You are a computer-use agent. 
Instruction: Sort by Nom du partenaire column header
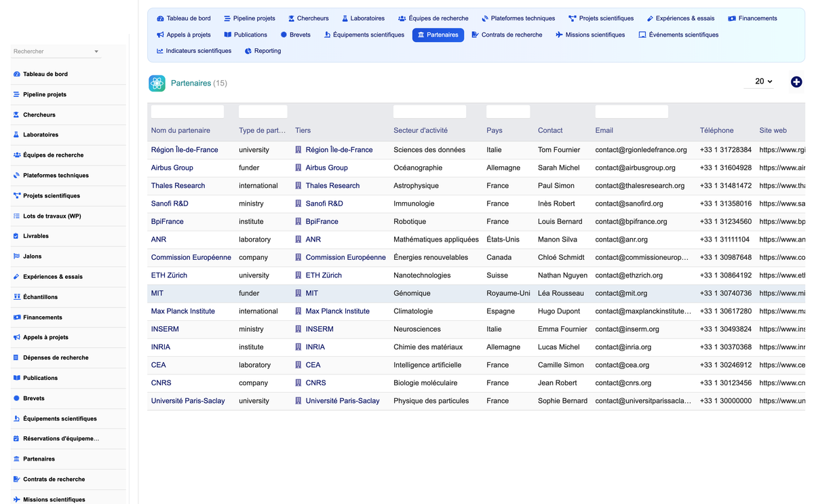point(180,130)
